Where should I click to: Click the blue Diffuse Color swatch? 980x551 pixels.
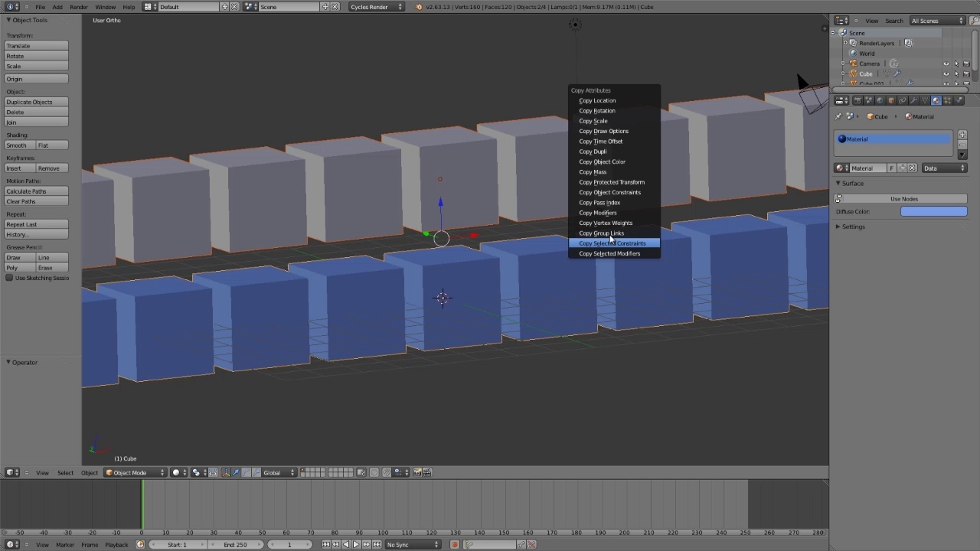click(x=934, y=211)
